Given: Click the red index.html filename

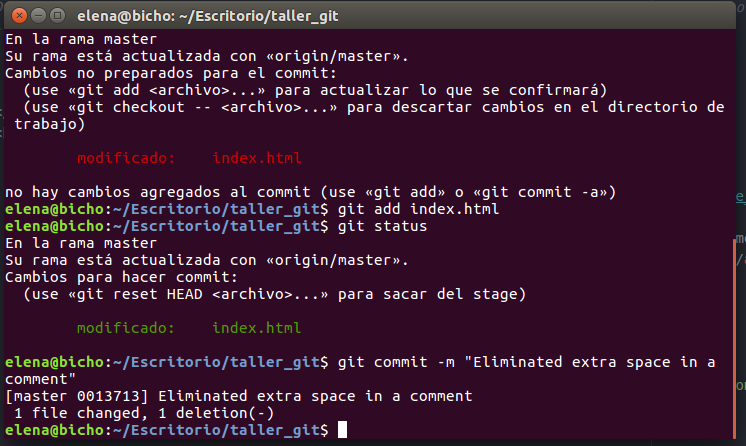Looking at the screenshot, I should (x=257, y=158).
